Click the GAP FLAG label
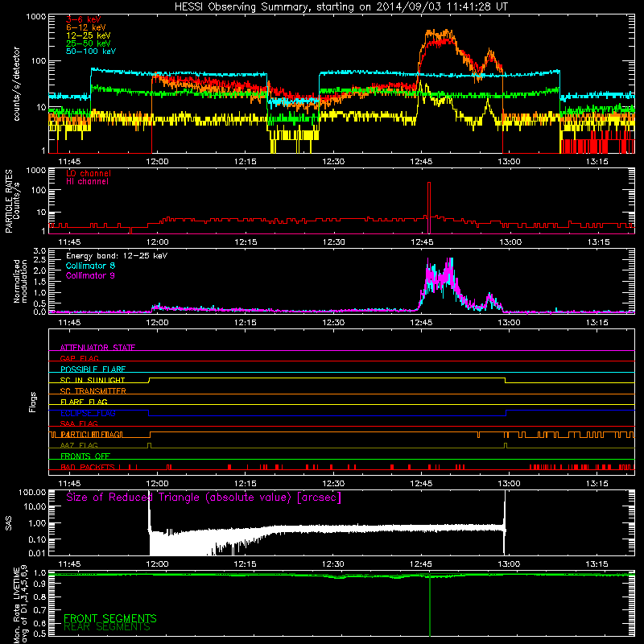Image resolution: width=644 pixels, height=644 pixels. click(79, 358)
